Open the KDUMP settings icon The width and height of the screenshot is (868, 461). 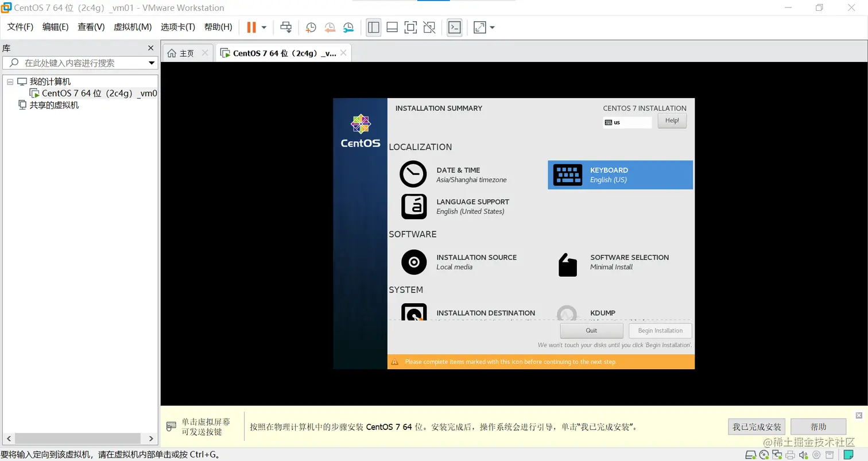(567, 312)
